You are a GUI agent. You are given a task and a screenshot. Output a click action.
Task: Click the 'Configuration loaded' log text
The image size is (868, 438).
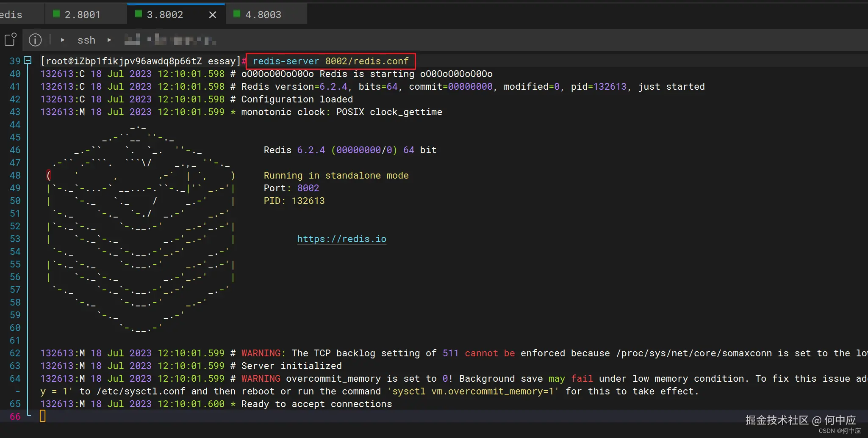(297, 99)
